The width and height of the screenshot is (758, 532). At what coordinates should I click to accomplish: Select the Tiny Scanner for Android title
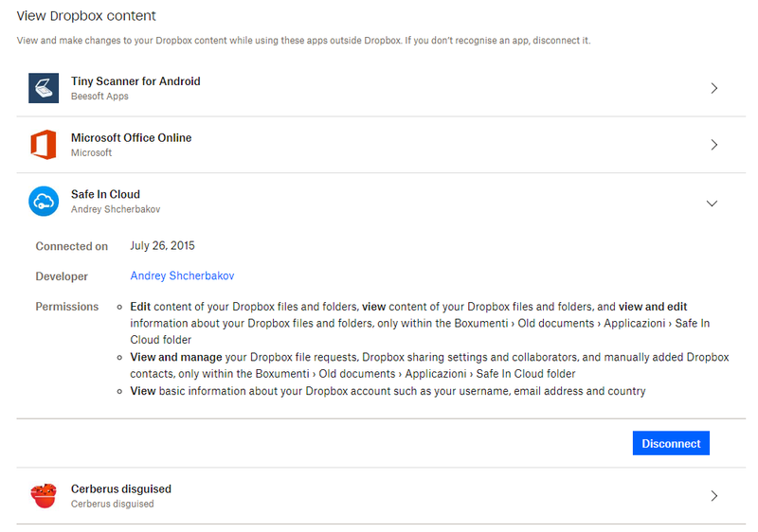pos(135,81)
